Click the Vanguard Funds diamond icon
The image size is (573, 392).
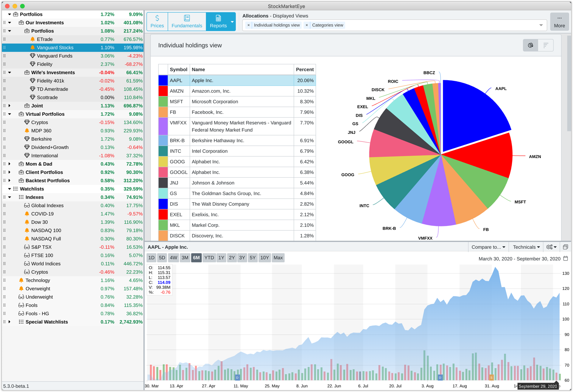[x=33, y=56]
